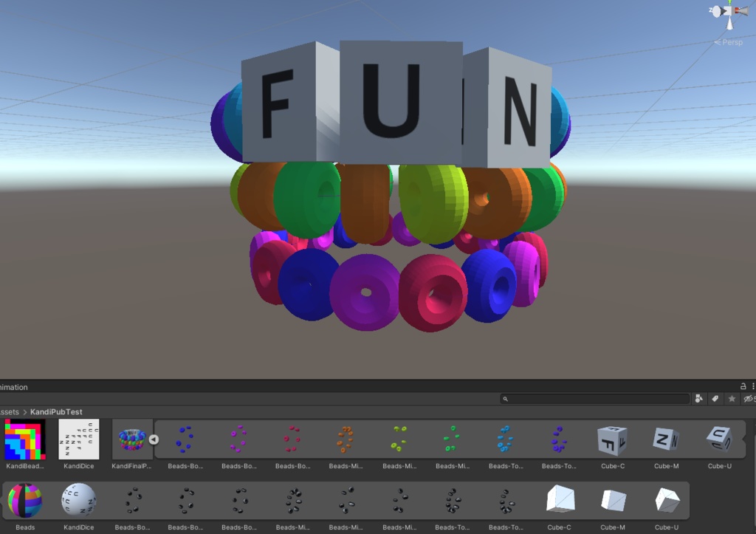Open the breadcrumb arrow after Assets
The height and width of the screenshot is (534, 756).
[24, 412]
